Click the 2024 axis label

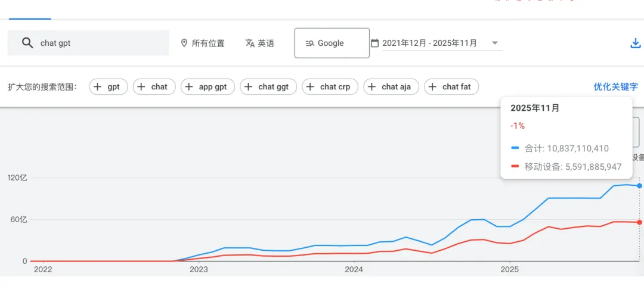coord(354,269)
